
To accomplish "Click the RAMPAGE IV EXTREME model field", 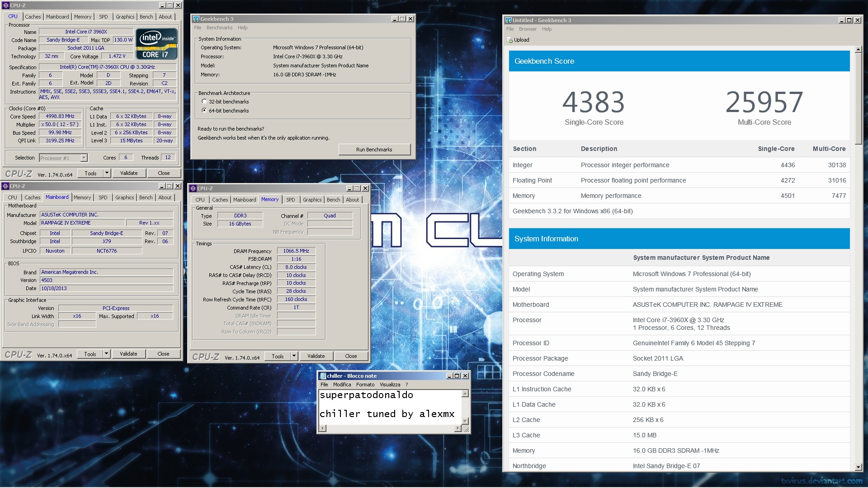I will [x=82, y=223].
